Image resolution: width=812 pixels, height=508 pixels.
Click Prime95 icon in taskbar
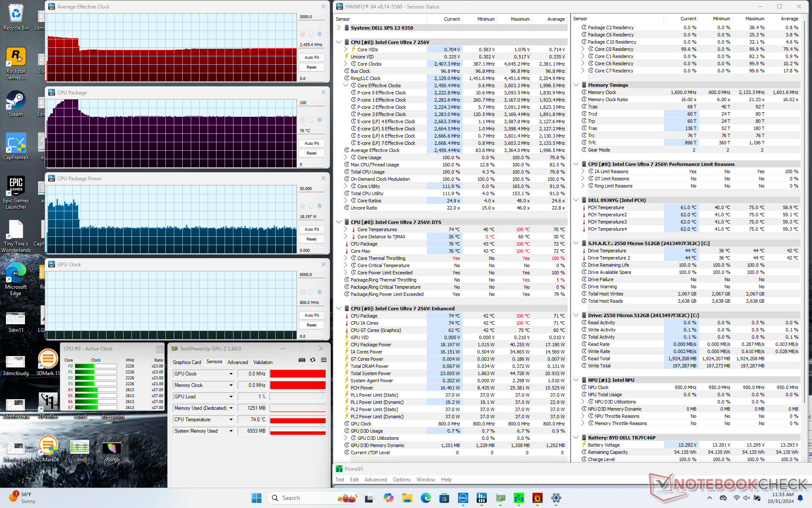[x=519, y=498]
